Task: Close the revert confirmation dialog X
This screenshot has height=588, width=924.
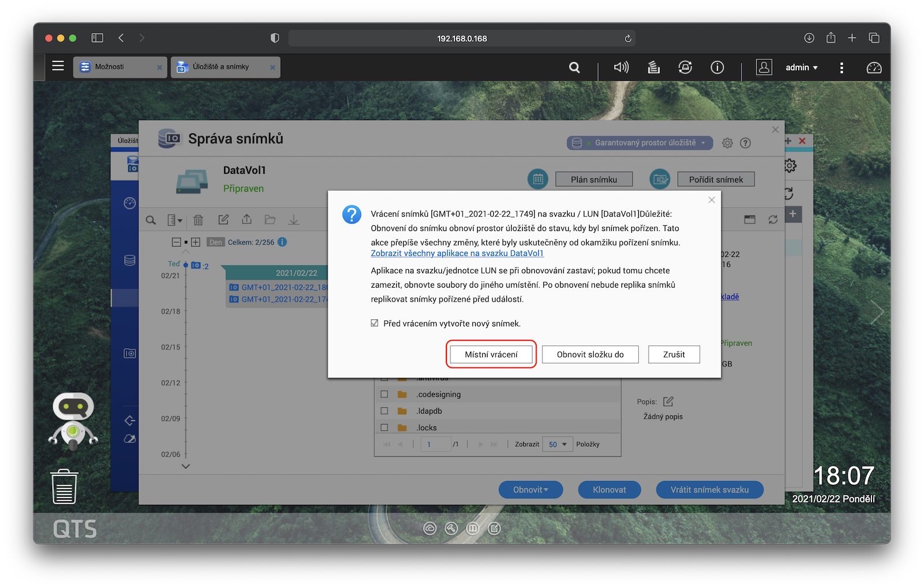Action: coord(711,200)
